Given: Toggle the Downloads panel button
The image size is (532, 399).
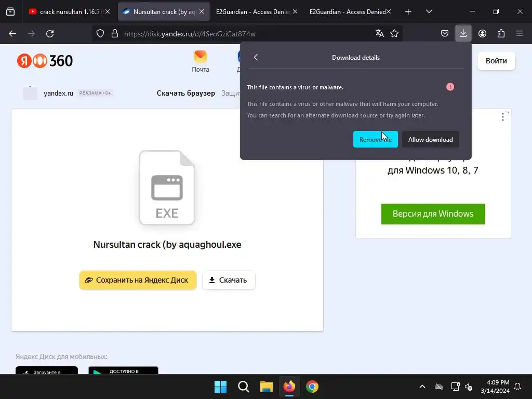Looking at the screenshot, I should pos(463,33).
